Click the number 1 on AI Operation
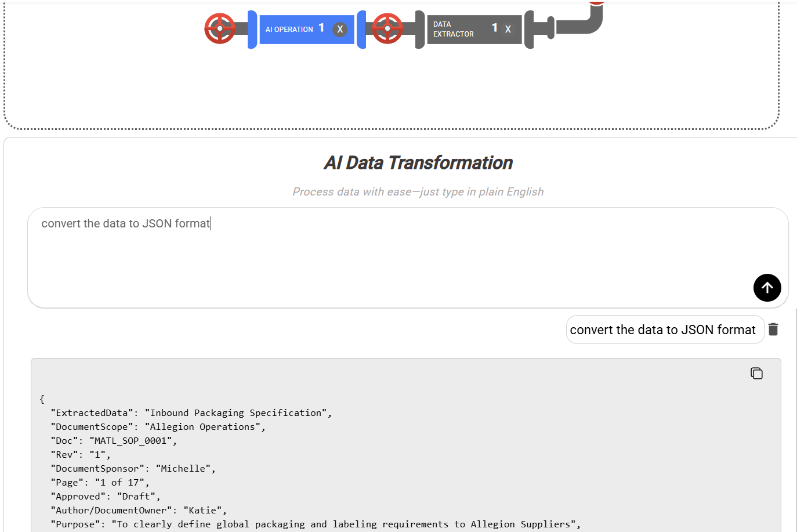The width and height of the screenshot is (797, 532). coord(321,28)
